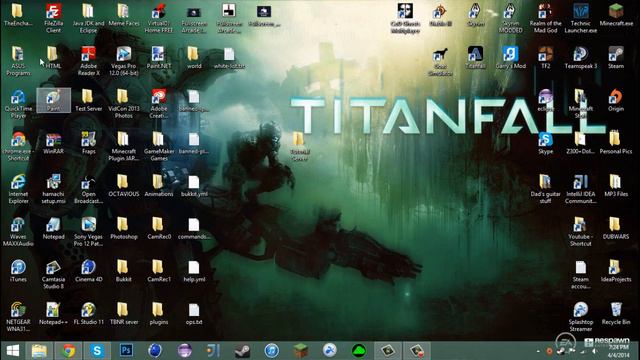
Task: Select the Minecraft.exe desktop icon
Action: (x=616, y=15)
